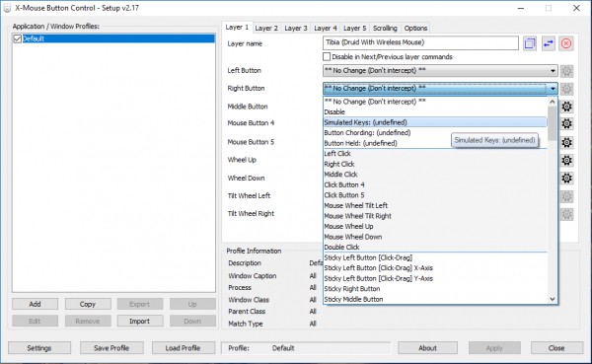Screen dimensions: 592x364
Task: Click Save Profile button
Action: (x=111, y=348)
